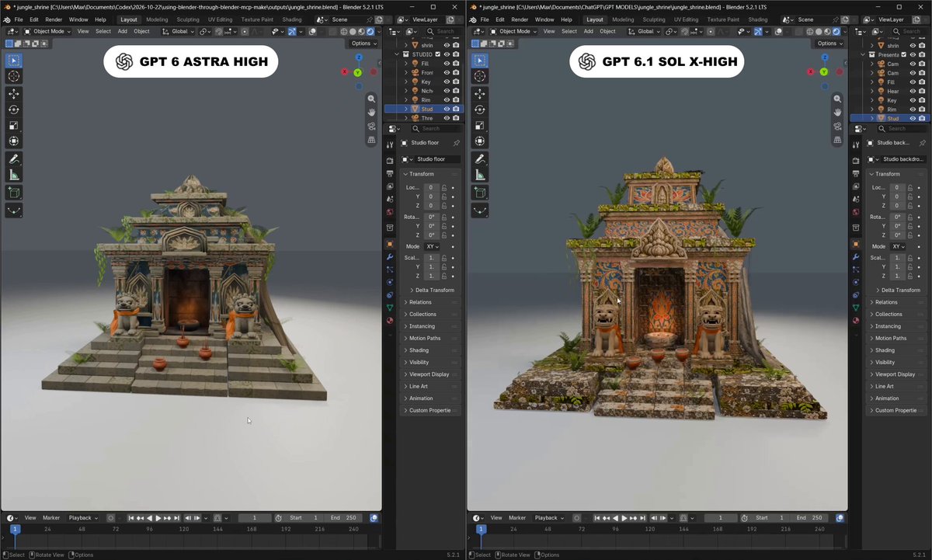Switch to UV Editing tab in left window
932x560 pixels.
point(221,19)
